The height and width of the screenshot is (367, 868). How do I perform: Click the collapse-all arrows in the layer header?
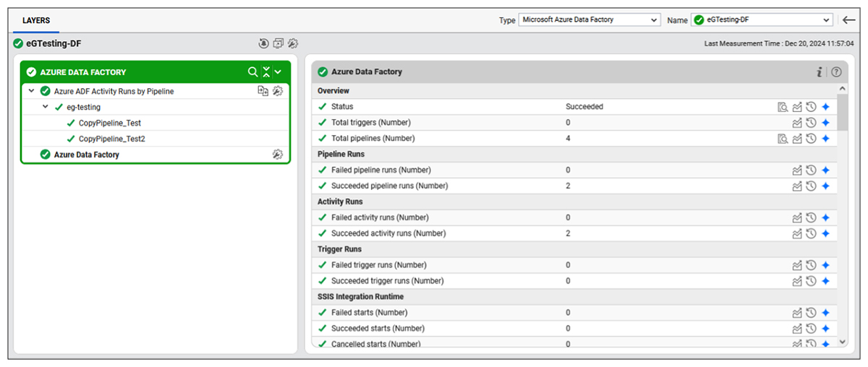266,72
